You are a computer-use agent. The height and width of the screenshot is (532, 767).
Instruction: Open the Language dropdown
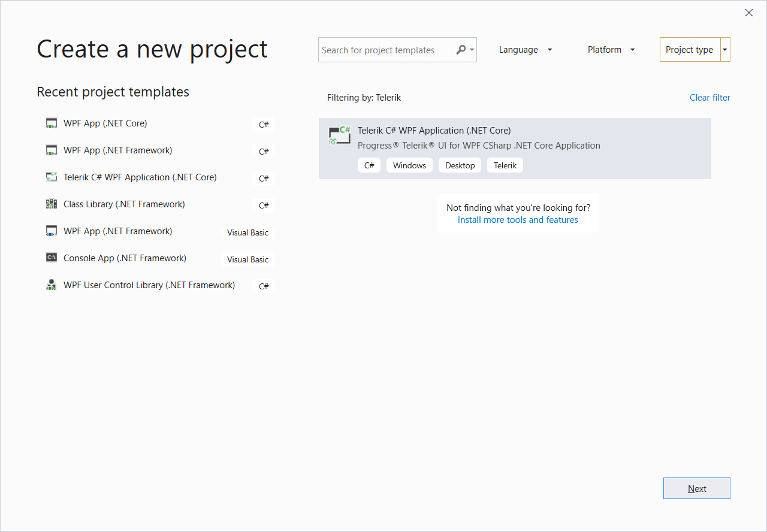526,50
